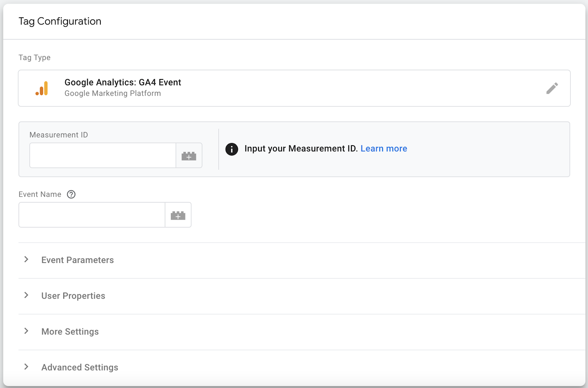Click the info icon beside Input your Measurement ID

point(232,149)
